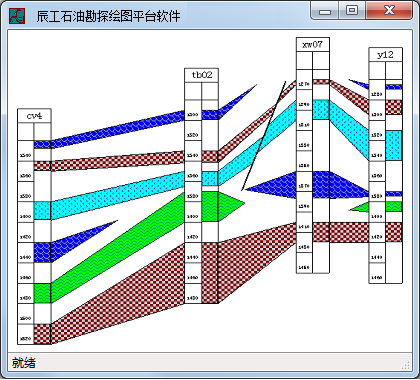This screenshot has height=380, width=420.
Task: Click the black fault line between tb02 and xw07
Action: click(x=264, y=136)
